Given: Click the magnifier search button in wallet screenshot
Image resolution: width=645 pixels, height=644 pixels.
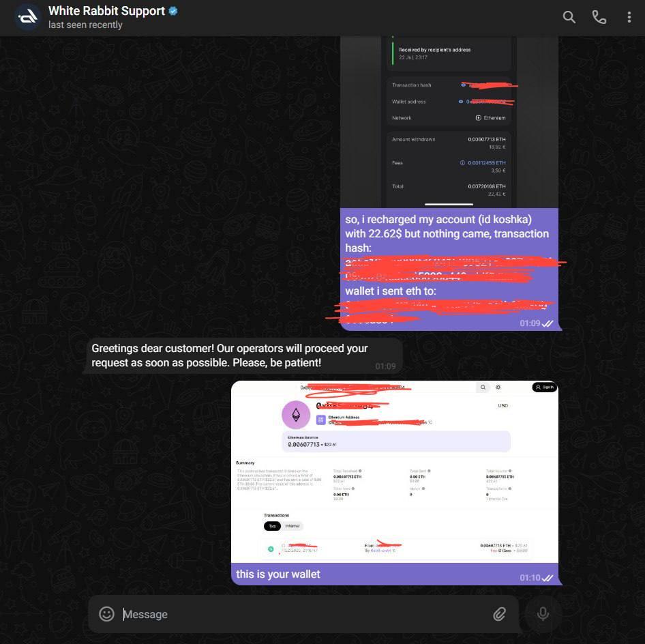Looking at the screenshot, I should [483, 387].
